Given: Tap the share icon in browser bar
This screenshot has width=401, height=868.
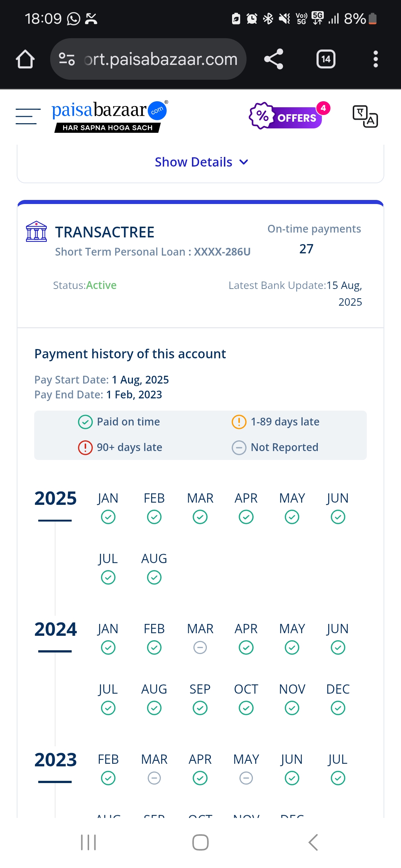Looking at the screenshot, I should tap(274, 59).
